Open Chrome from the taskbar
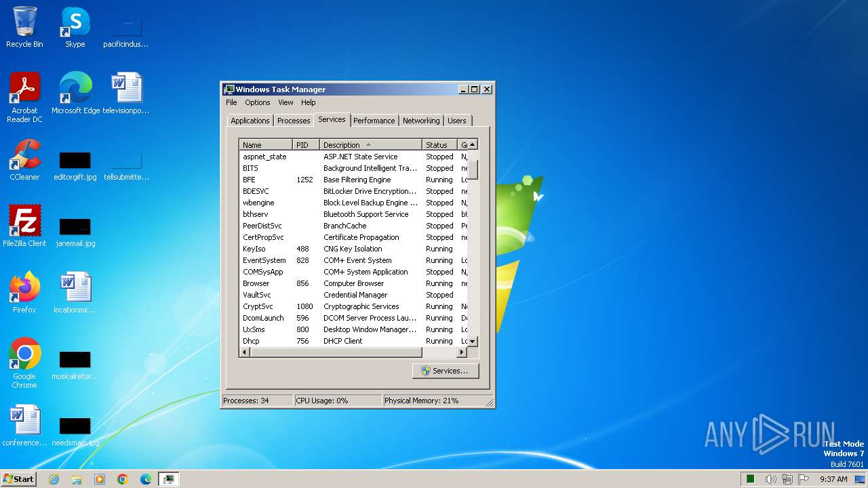Viewport: 868px width, 488px height. pyautogui.click(x=123, y=479)
